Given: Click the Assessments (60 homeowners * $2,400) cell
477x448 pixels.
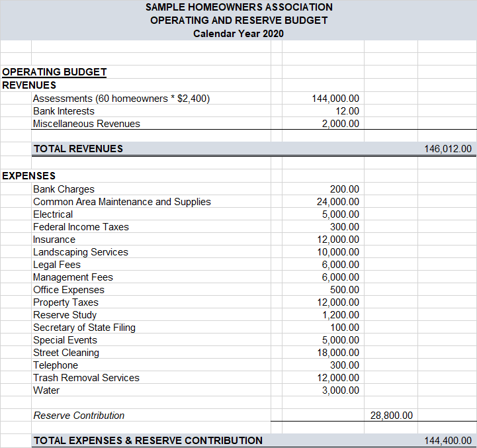Looking at the screenshot, I should (x=121, y=99).
